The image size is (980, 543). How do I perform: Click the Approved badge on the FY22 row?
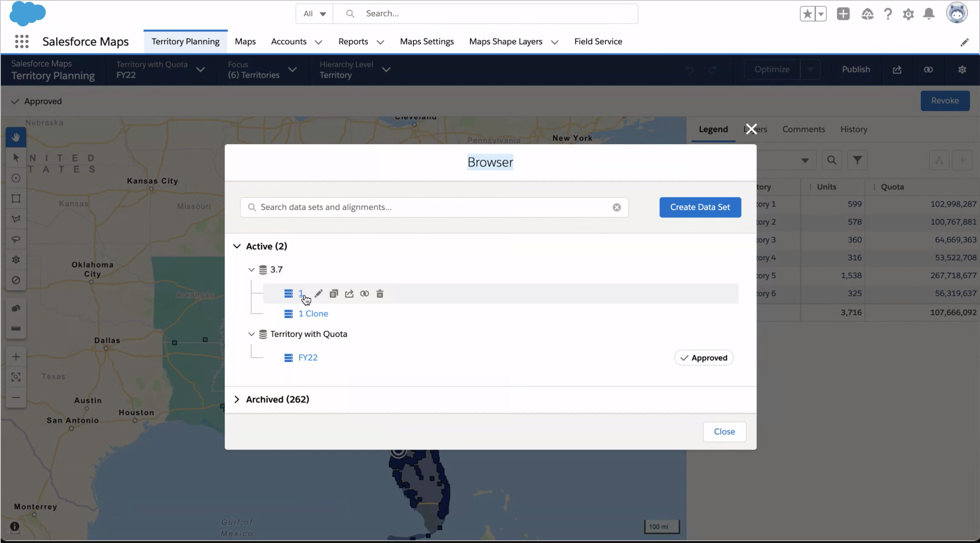703,358
